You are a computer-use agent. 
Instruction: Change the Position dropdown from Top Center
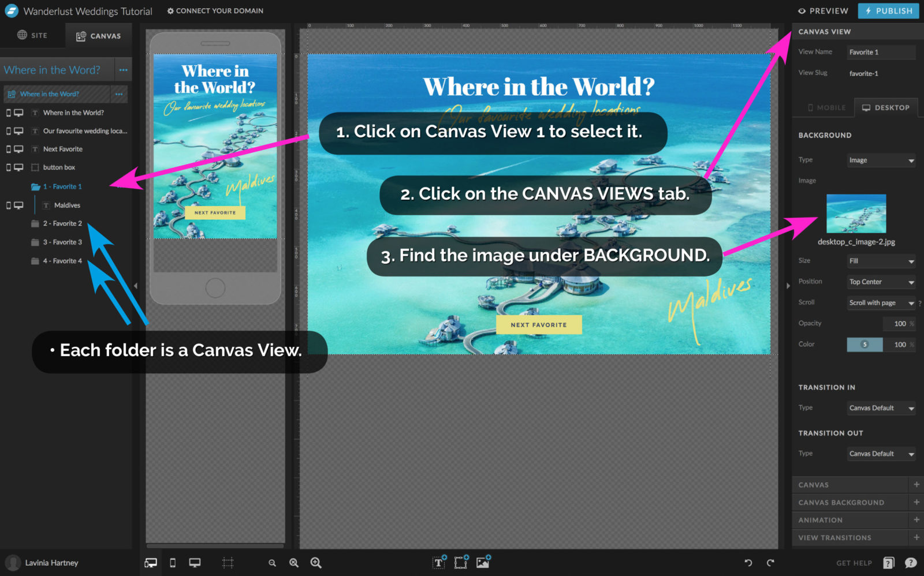(x=881, y=282)
